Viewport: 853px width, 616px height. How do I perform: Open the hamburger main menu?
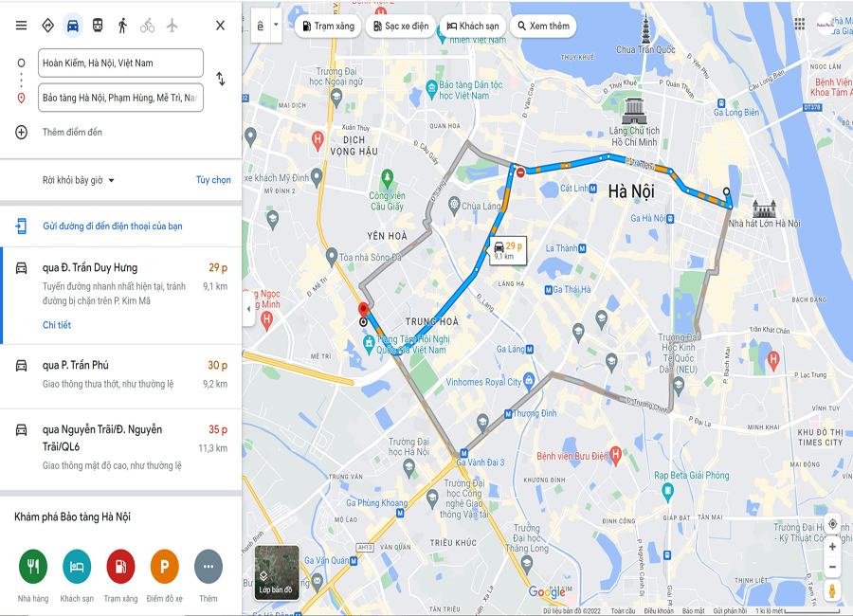[x=21, y=26]
